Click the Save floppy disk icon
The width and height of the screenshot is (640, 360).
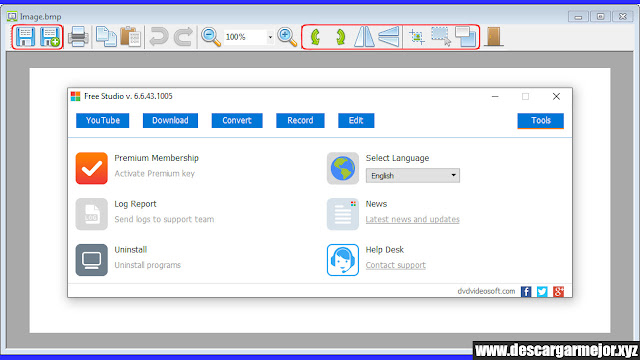point(25,37)
